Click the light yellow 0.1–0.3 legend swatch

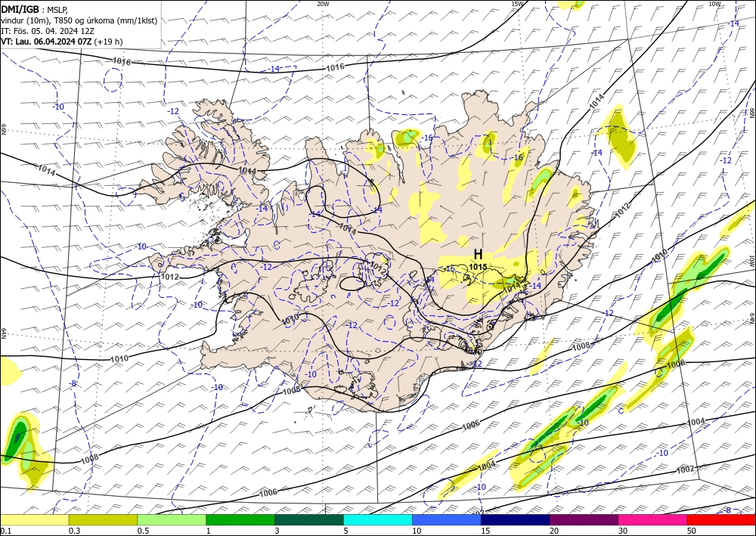pyautogui.click(x=34, y=520)
